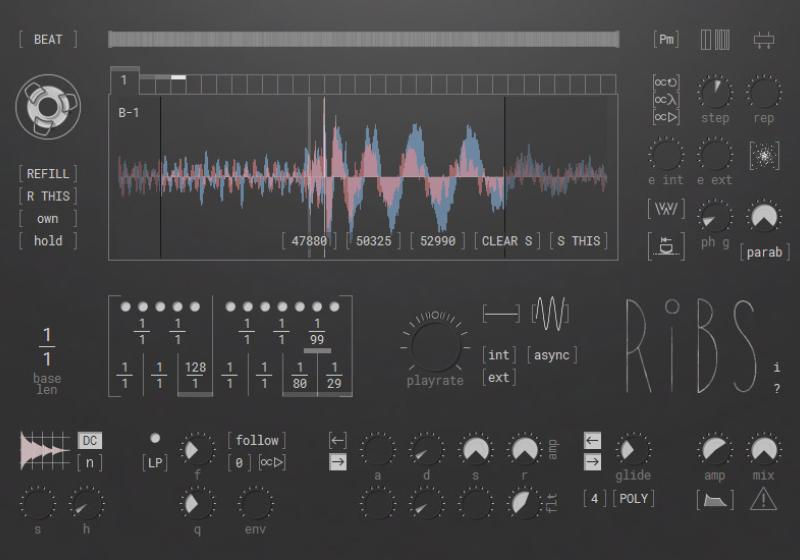800x560 pixels.
Task: Open the POLY voice mode selector
Action: [x=634, y=498]
